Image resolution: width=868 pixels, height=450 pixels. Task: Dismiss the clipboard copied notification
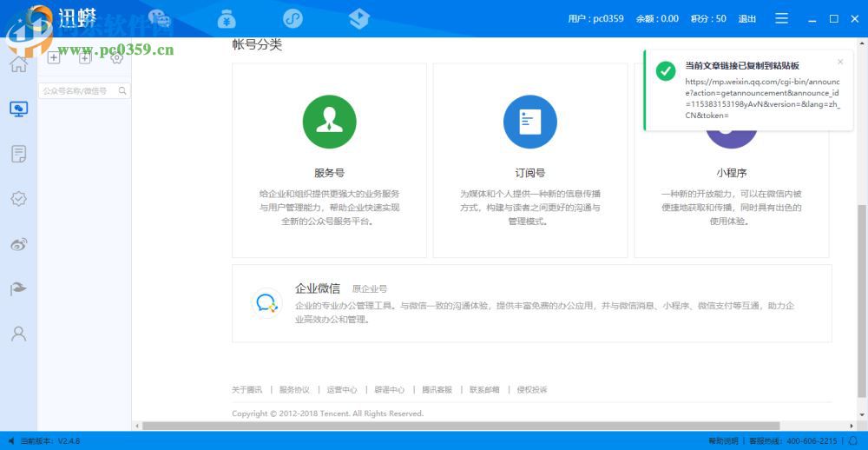(x=840, y=62)
